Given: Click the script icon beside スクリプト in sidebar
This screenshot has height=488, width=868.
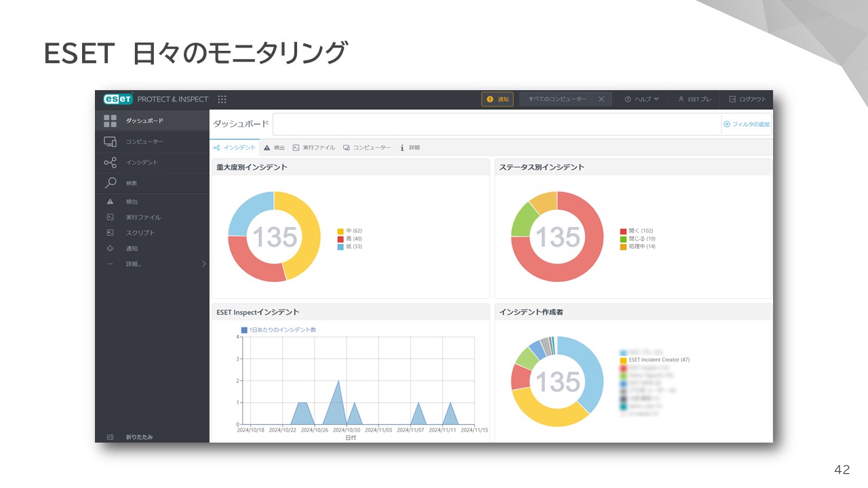Looking at the screenshot, I should (x=110, y=233).
